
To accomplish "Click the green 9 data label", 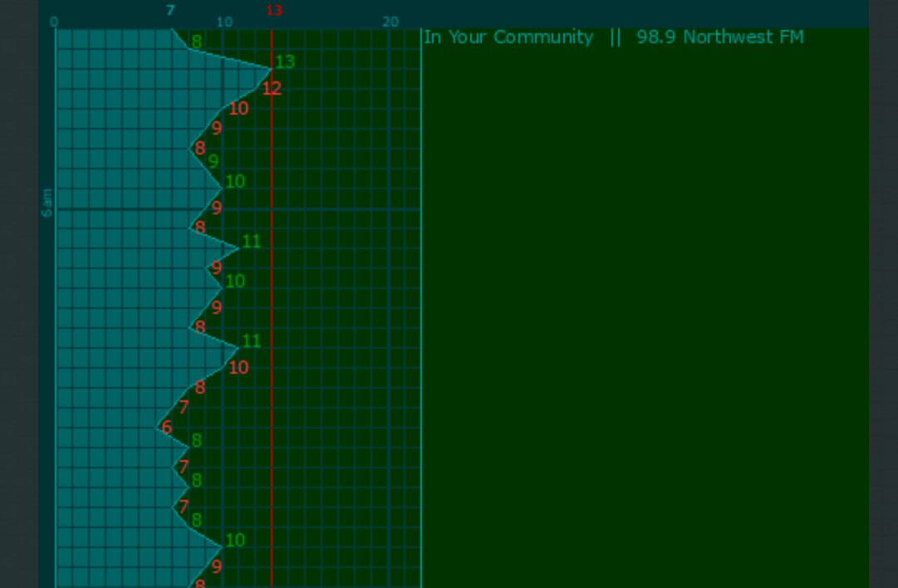I will click(213, 162).
